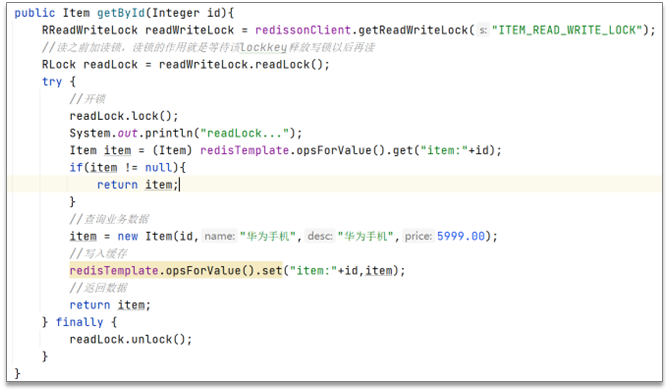Image resolution: width=669 pixels, height=392 pixels.
Task: Click the readLock.lock() statement
Action: point(124,116)
